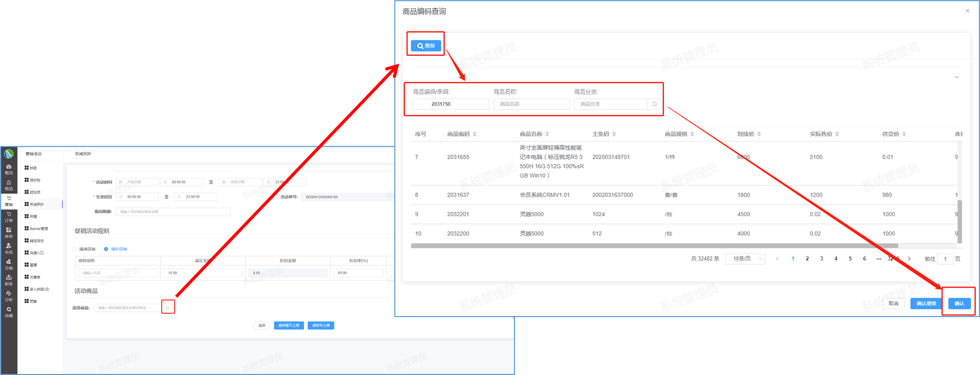
Task: Open 财务 finance sidebar icon
Action: point(9,280)
